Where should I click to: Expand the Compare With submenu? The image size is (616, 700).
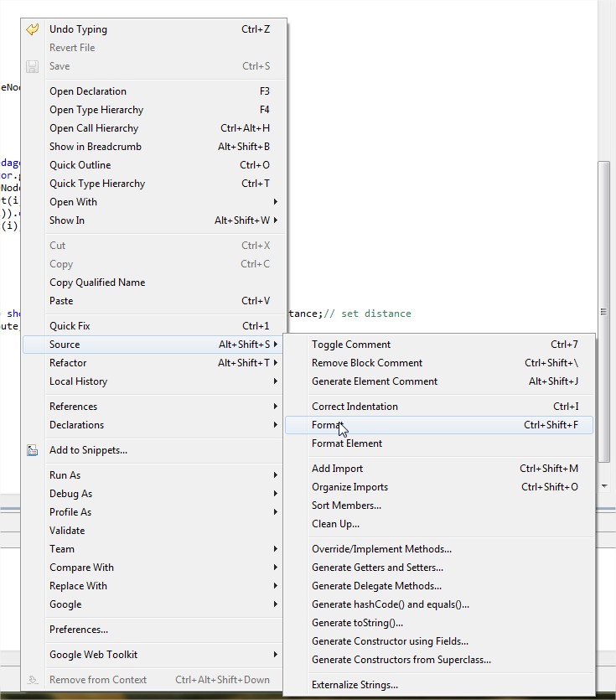(x=153, y=568)
